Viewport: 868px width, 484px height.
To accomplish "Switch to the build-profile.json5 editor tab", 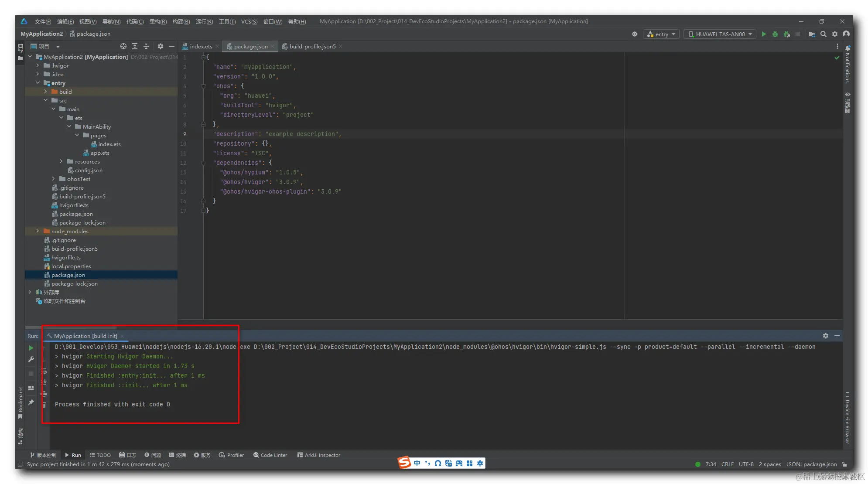I will point(312,46).
